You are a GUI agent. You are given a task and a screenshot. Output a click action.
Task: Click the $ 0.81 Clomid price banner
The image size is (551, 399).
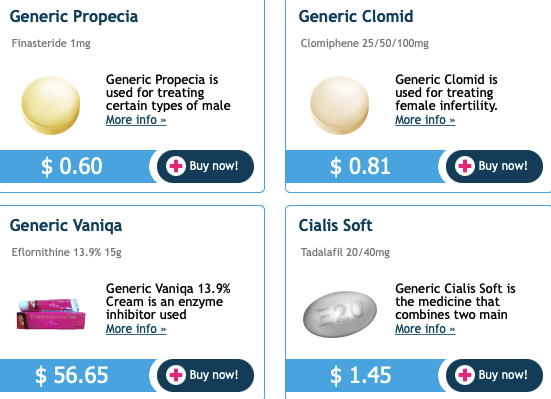364,166
